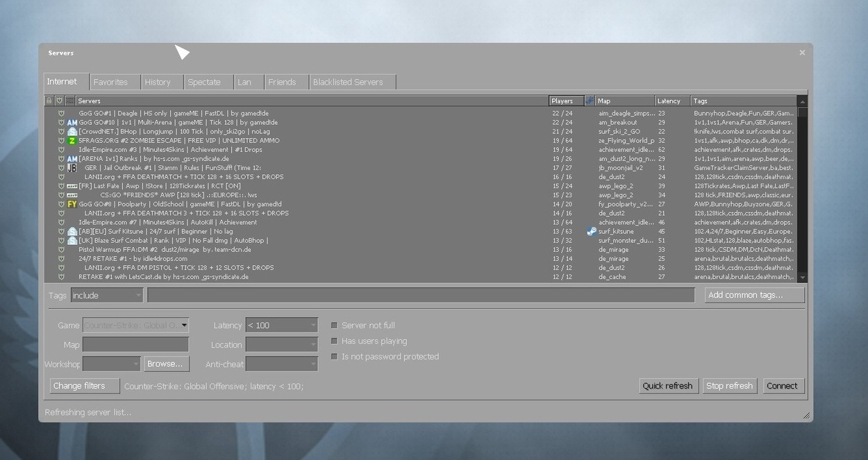Select the surf_monster_du... map entry
The width and height of the screenshot is (868, 460).
(626, 240)
